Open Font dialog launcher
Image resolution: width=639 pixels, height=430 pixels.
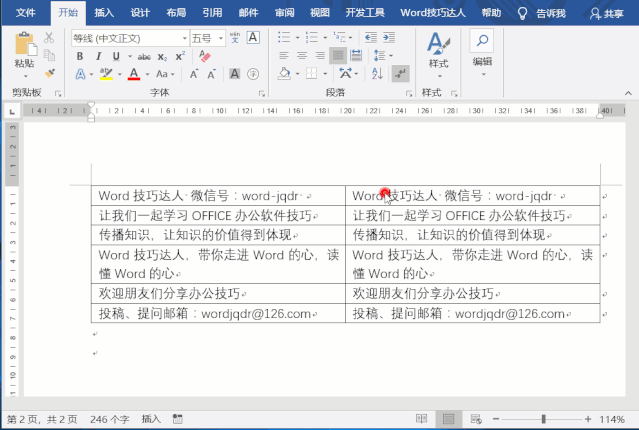tap(261, 94)
